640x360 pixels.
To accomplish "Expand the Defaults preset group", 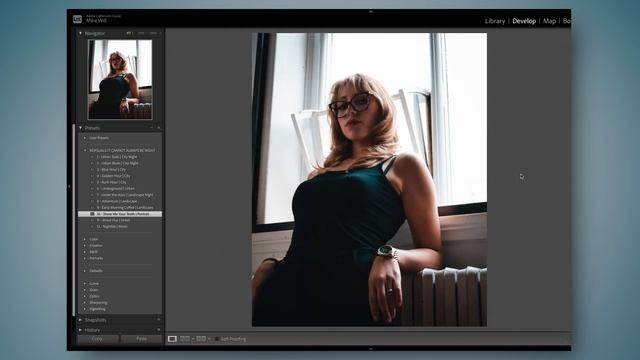I will [x=85, y=271].
